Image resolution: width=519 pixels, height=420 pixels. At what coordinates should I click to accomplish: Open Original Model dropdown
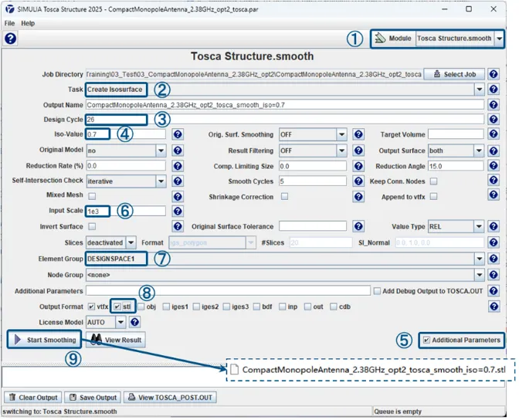click(x=161, y=151)
